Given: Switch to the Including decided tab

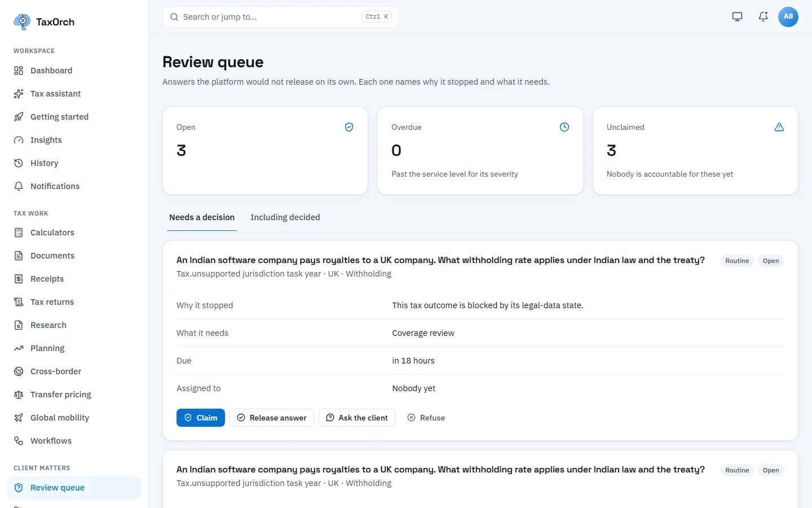Looking at the screenshot, I should pos(285,217).
